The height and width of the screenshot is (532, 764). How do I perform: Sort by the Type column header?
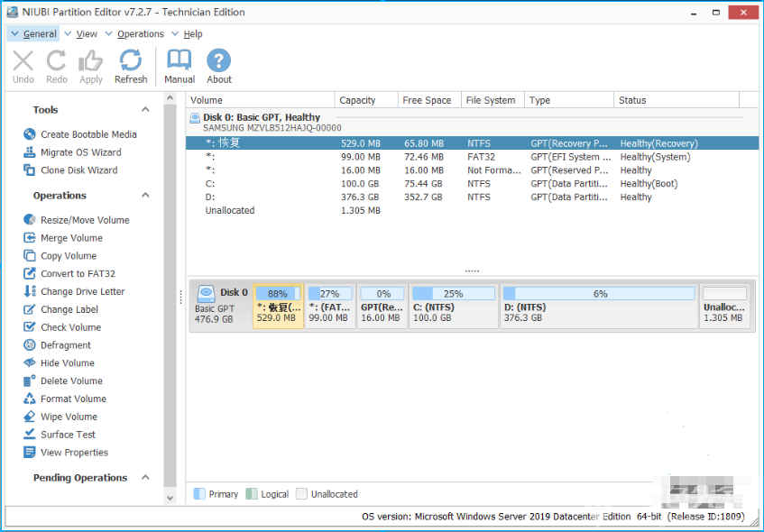pyautogui.click(x=569, y=100)
